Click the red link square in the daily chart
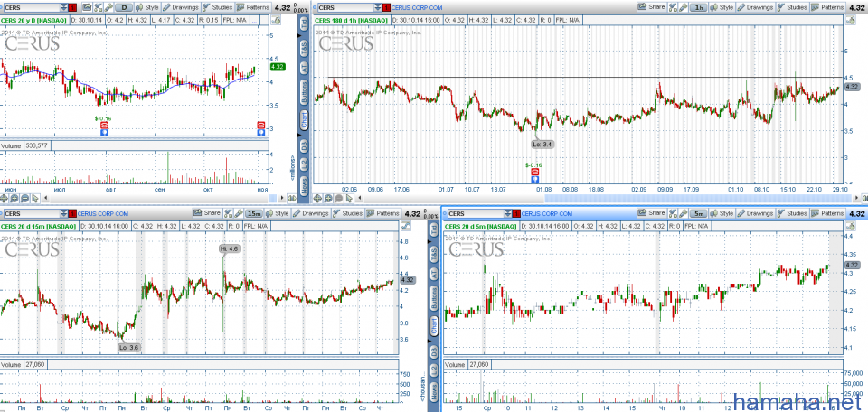 coord(72,8)
